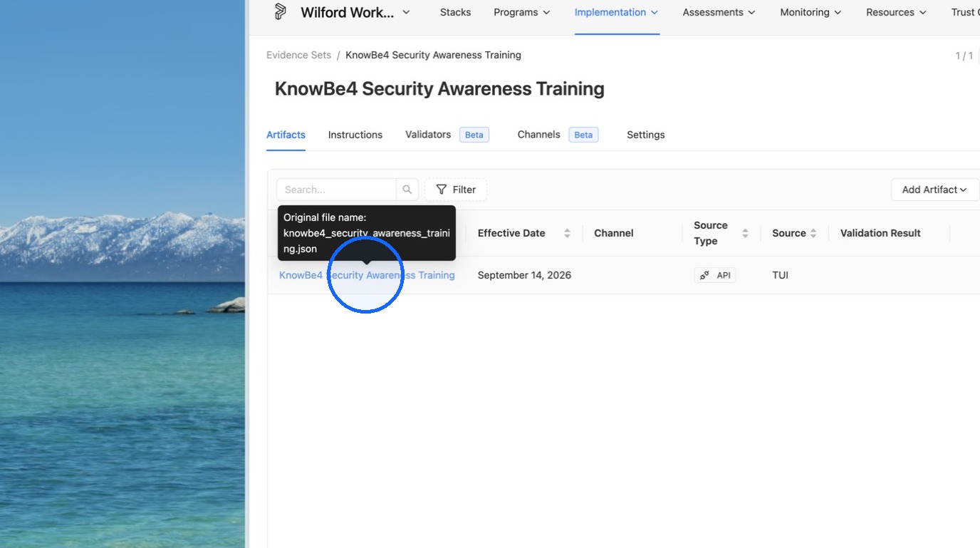This screenshot has width=980, height=548.
Task: Click the magnifier search icon
Action: pos(407,190)
